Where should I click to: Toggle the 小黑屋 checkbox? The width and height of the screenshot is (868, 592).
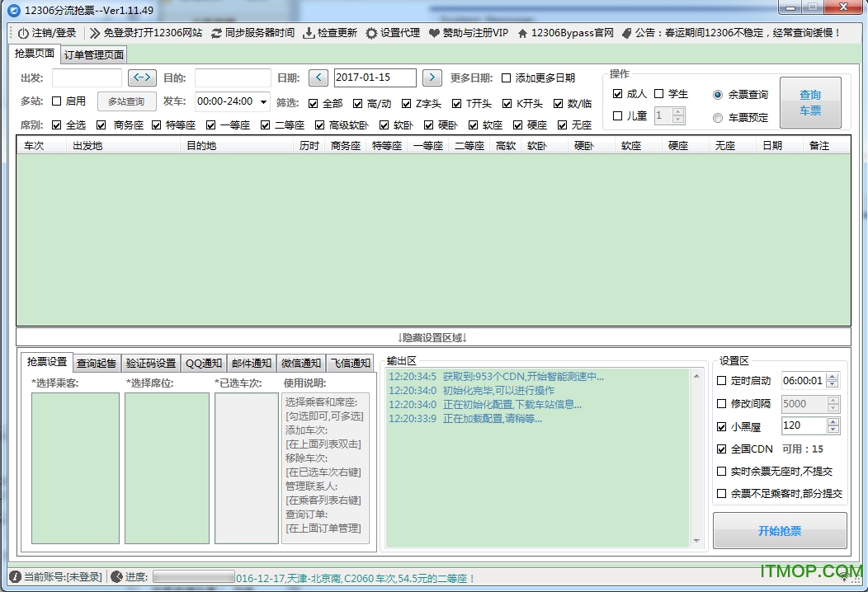tap(721, 426)
